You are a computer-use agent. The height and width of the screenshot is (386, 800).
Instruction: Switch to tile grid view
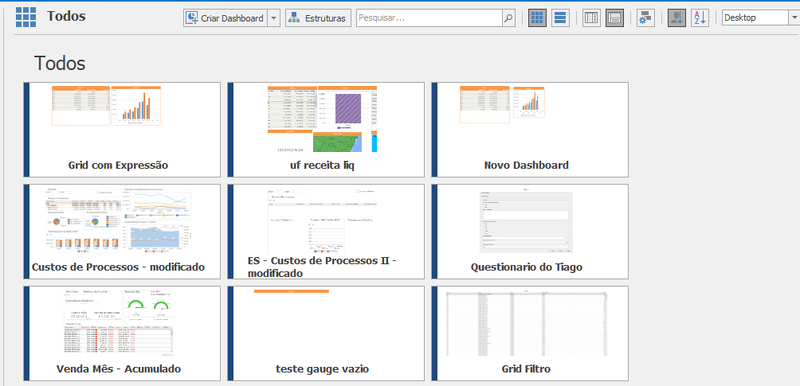pyautogui.click(x=537, y=18)
